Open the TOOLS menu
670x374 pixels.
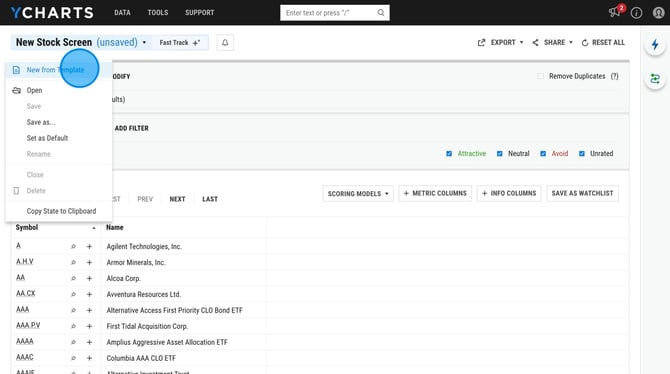158,13
